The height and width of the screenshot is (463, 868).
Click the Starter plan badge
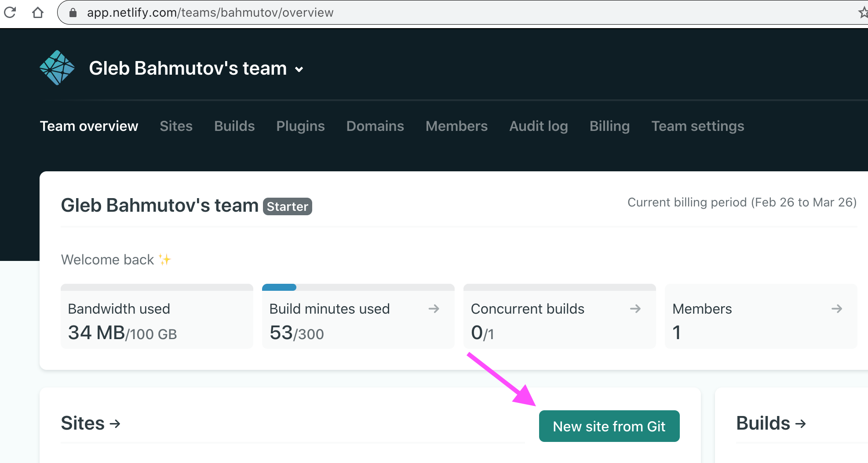point(288,206)
